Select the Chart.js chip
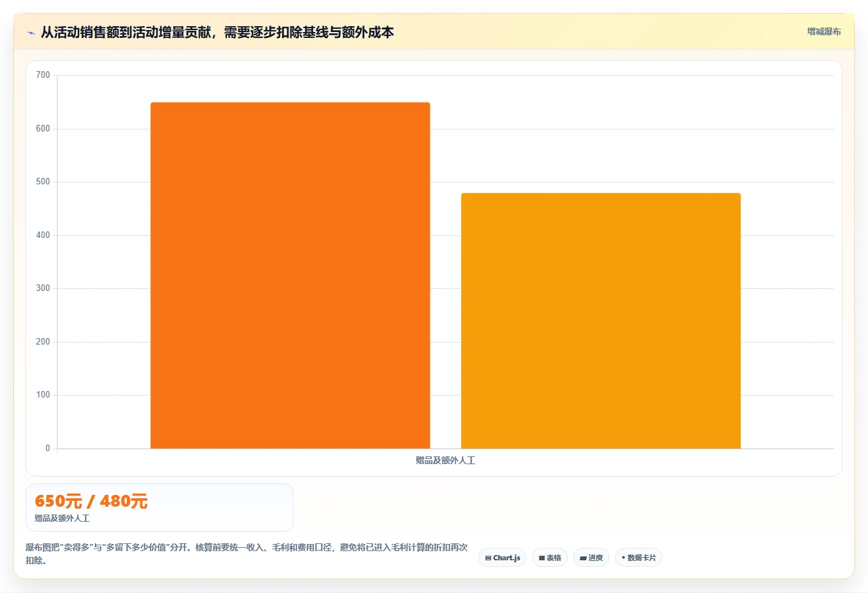Image resolution: width=868 pixels, height=593 pixels. [x=502, y=558]
